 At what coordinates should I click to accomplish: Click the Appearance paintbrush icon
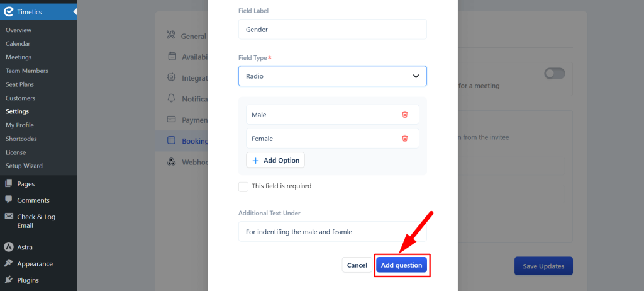point(9,263)
